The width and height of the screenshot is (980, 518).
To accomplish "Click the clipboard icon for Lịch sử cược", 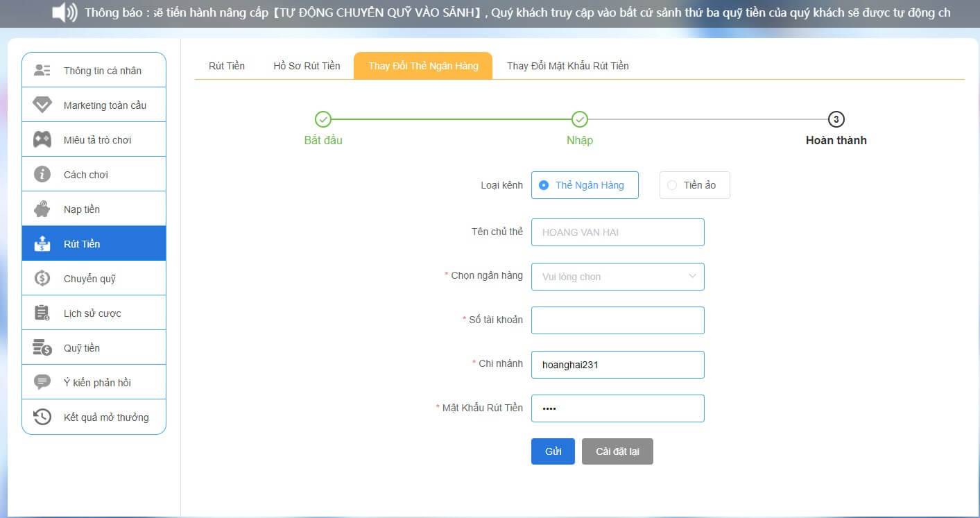I will pyautogui.click(x=42, y=313).
